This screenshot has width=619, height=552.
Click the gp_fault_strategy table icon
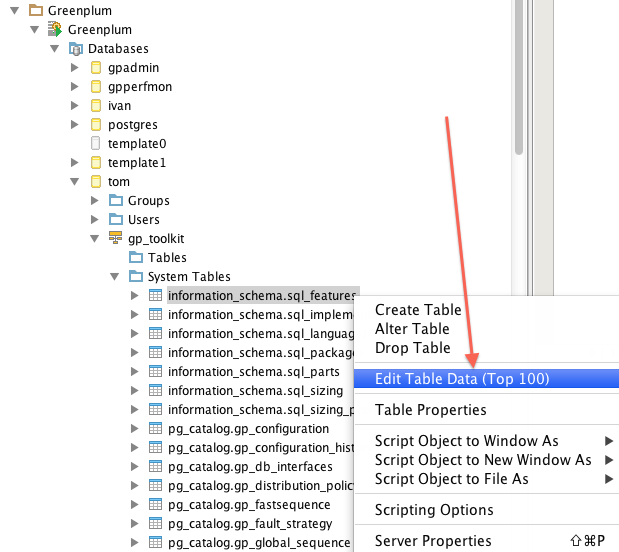(155, 523)
